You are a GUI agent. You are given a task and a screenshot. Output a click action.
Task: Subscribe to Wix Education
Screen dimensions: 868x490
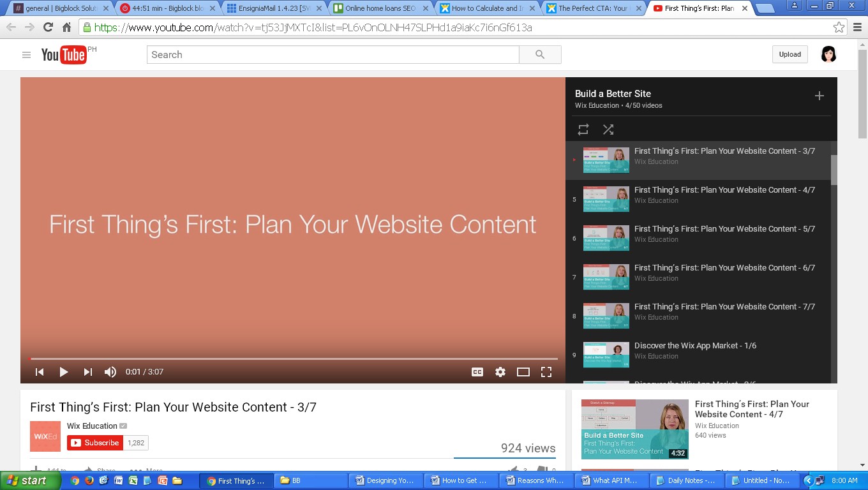(95, 442)
